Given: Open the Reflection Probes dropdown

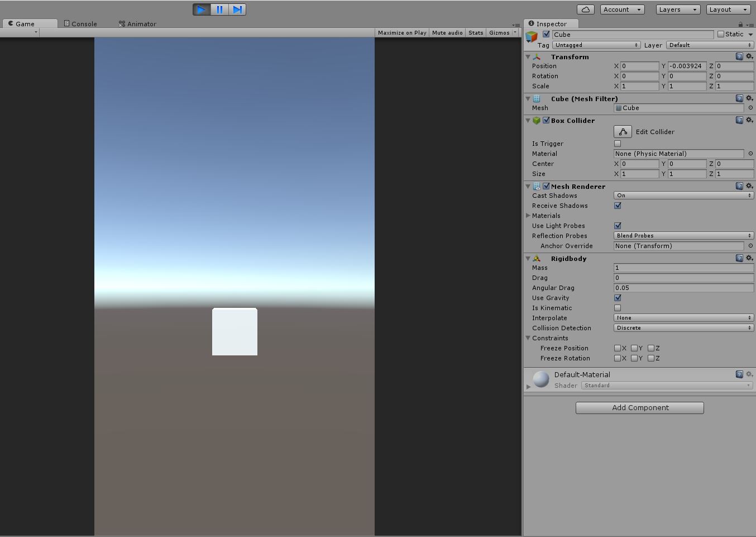Looking at the screenshot, I should tap(683, 236).
